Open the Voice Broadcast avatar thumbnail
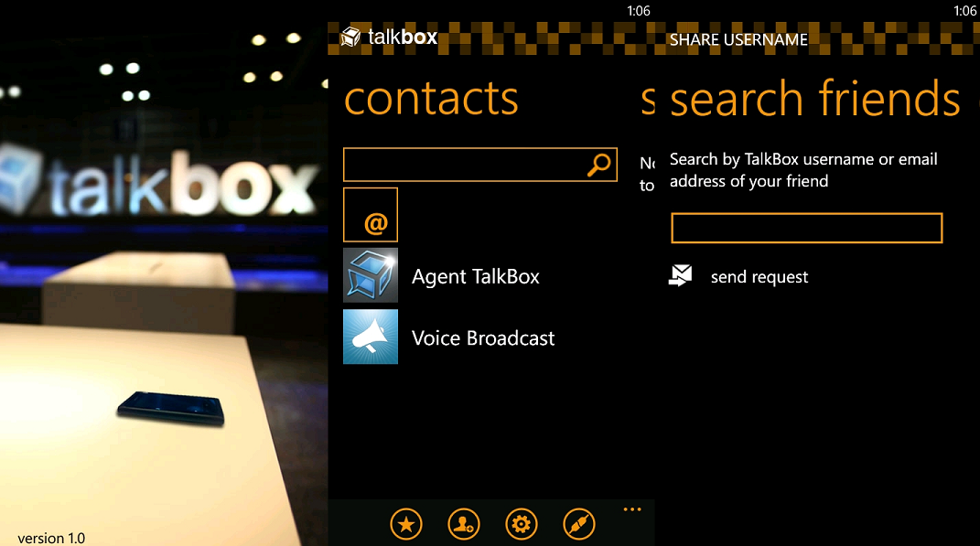980x546 pixels. point(370,337)
